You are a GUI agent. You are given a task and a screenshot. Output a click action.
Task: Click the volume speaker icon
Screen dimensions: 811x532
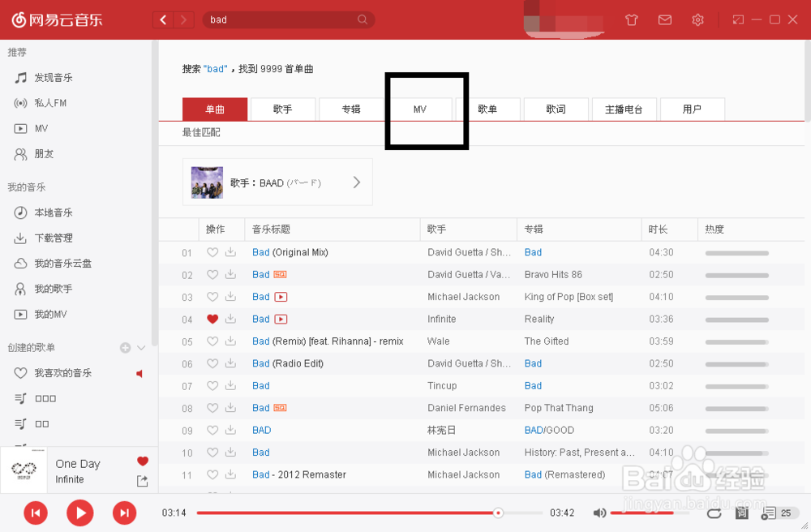pyautogui.click(x=599, y=513)
